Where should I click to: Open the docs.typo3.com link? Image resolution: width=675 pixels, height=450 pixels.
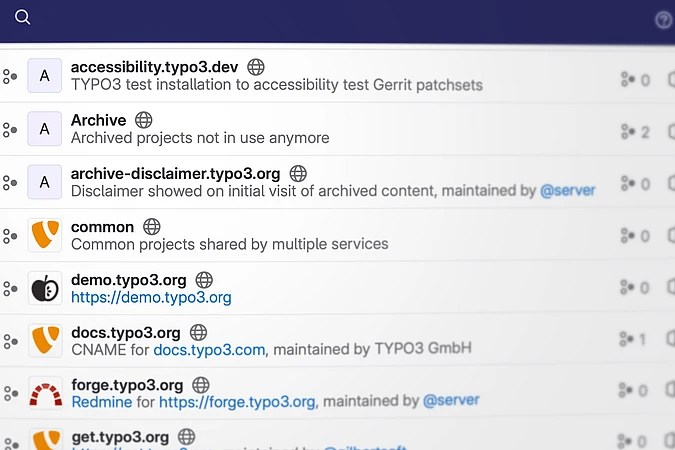point(209,350)
